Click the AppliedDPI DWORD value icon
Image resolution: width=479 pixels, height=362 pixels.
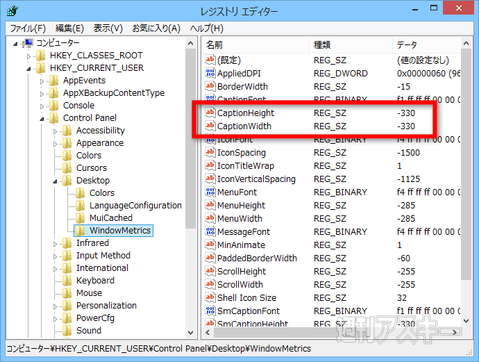(210, 73)
